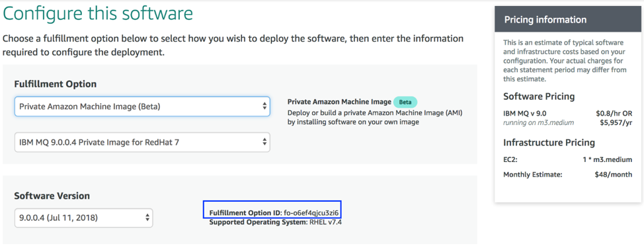Click the running on m3.medium text
The width and height of the screenshot is (644, 246).
pyautogui.click(x=538, y=122)
